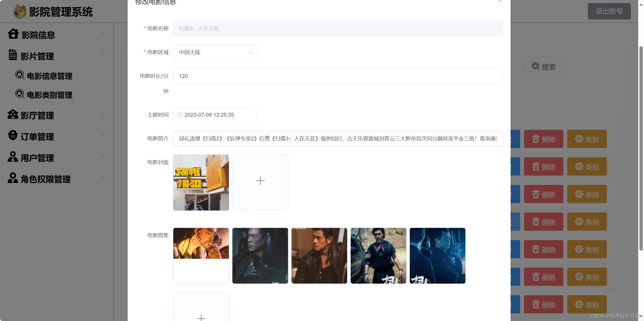Viewport: 644px width, 321px height.
Task: Click the magnifier icon beside 电影信息管理
Action: 20,75
